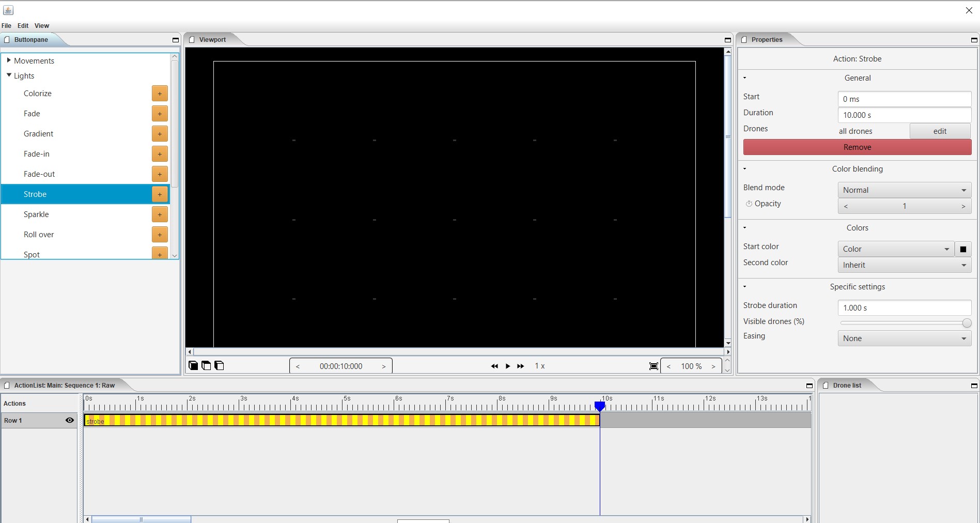Select the ActionList Main Sequence tab
Image resolution: width=980 pixels, height=523 pixels.
tap(65, 386)
